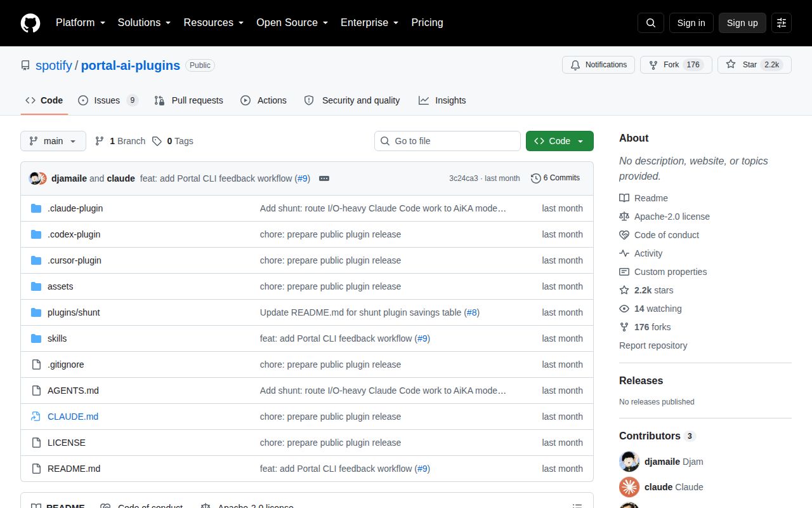Open the .claude-plugin folder

75,208
